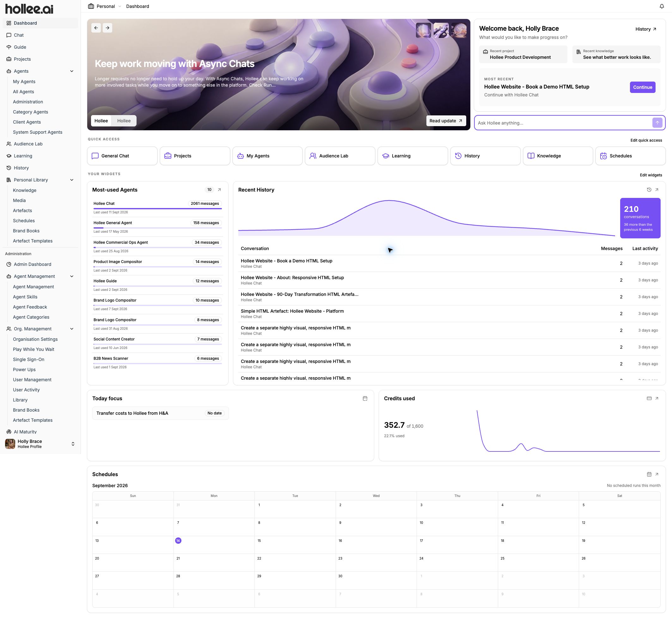Open General Chat quick access card

122,156
